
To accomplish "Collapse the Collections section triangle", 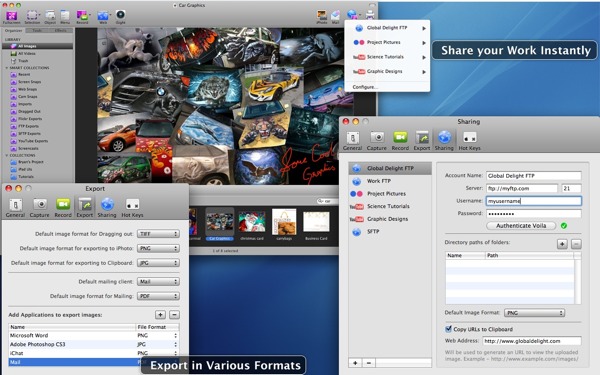I will (x=7, y=155).
